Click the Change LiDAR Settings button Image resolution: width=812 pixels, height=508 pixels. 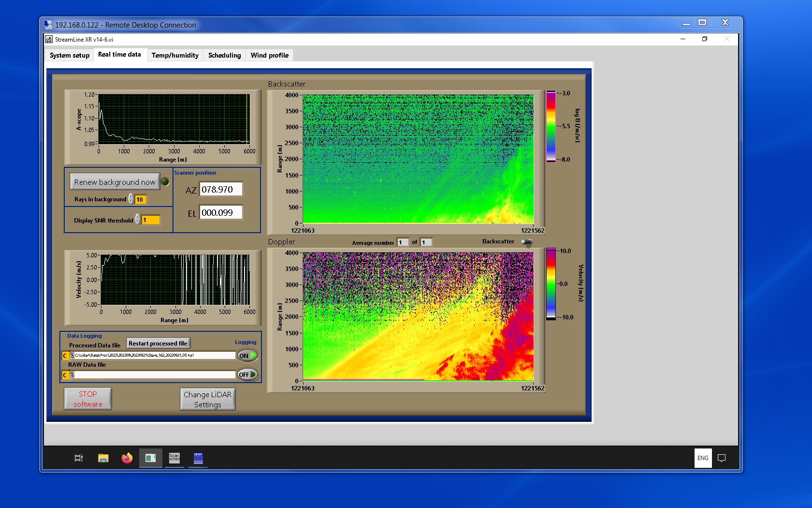pos(207,399)
